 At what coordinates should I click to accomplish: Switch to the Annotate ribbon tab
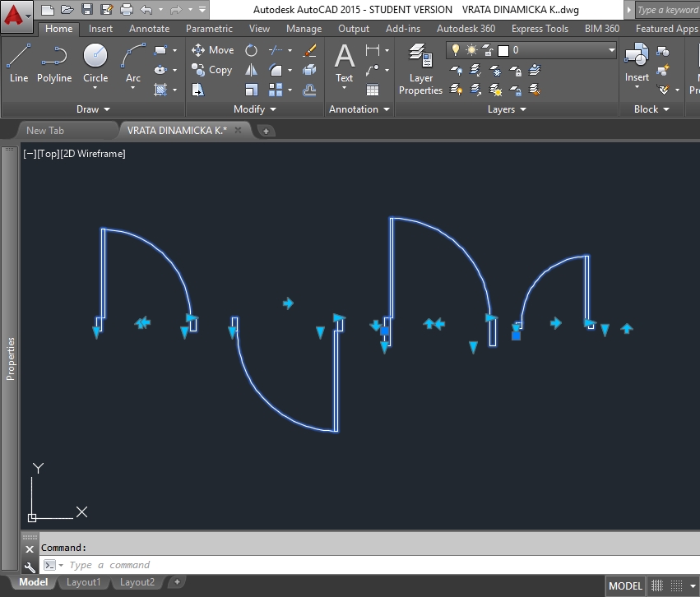(x=149, y=29)
